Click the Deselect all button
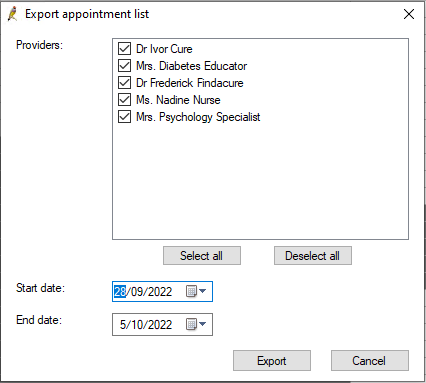Image resolution: width=426 pixels, height=383 pixels. tap(313, 256)
